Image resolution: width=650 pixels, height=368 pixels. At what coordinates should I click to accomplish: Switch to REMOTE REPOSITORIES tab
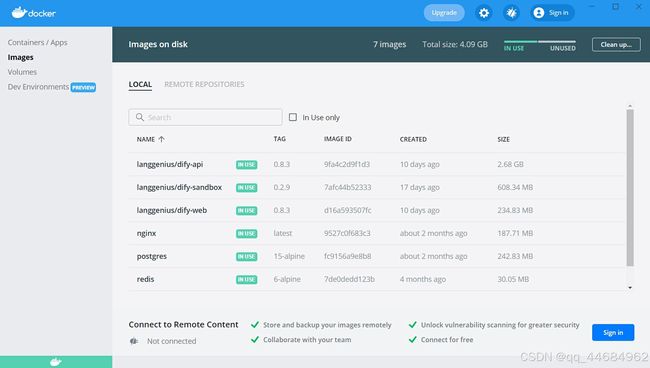coord(204,84)
